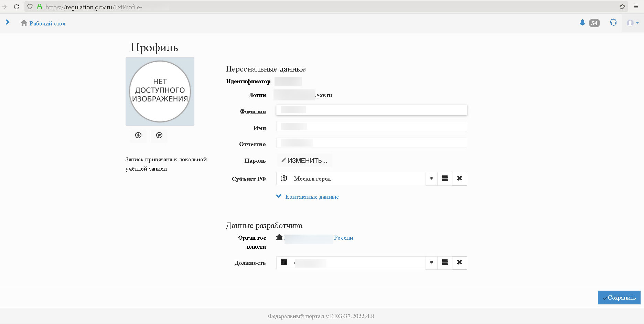
Task: View site security lock icon
Action: (x=40, y=7)
